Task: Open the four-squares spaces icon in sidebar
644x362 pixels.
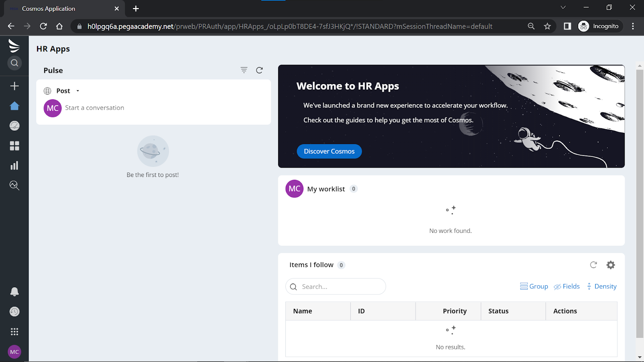Action: pos(14,146)
